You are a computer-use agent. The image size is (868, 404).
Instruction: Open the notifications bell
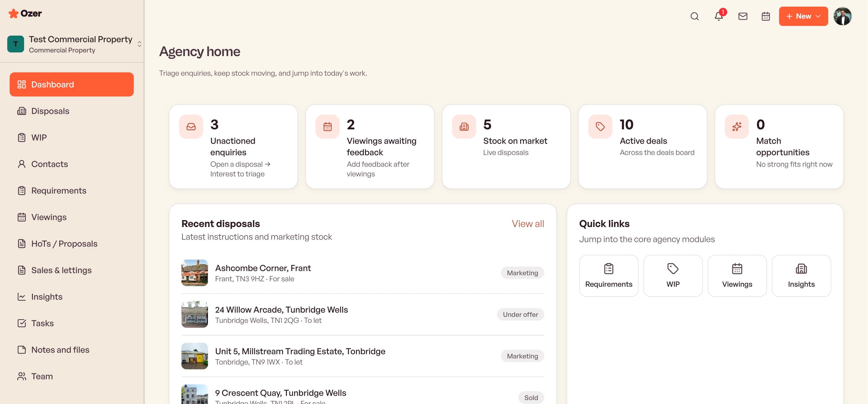(719, 16)
